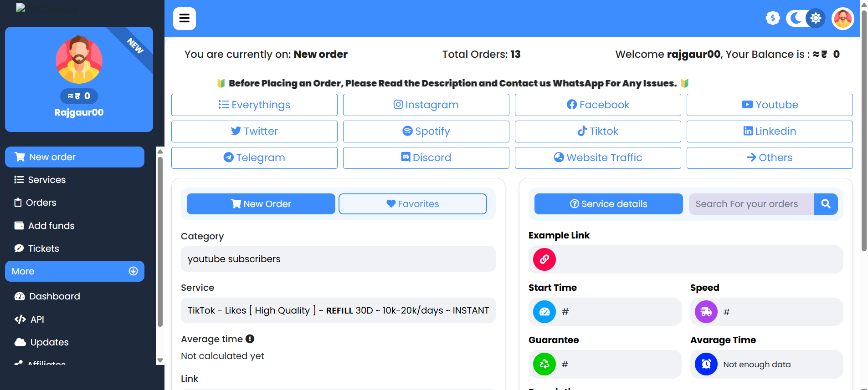Viewport: 868px width, 390px height.
Task: Click the hamburger menu icon
Action: (184, 19)
